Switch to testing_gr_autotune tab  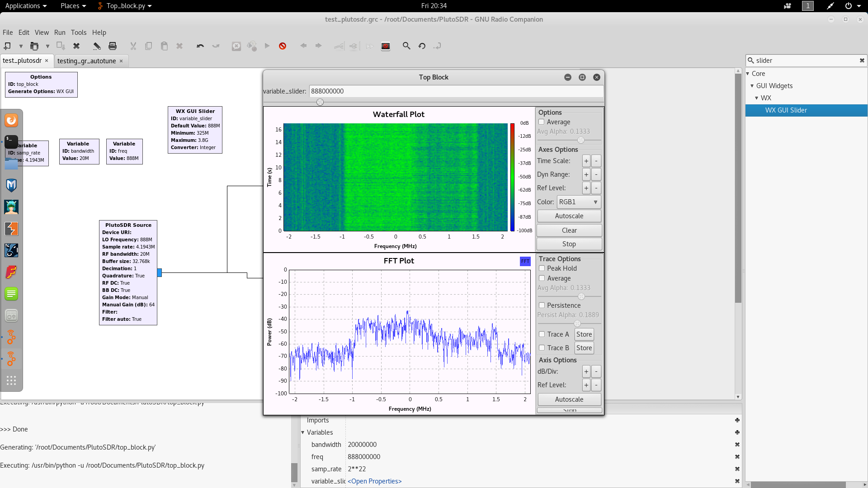click(x=86, y=61)
